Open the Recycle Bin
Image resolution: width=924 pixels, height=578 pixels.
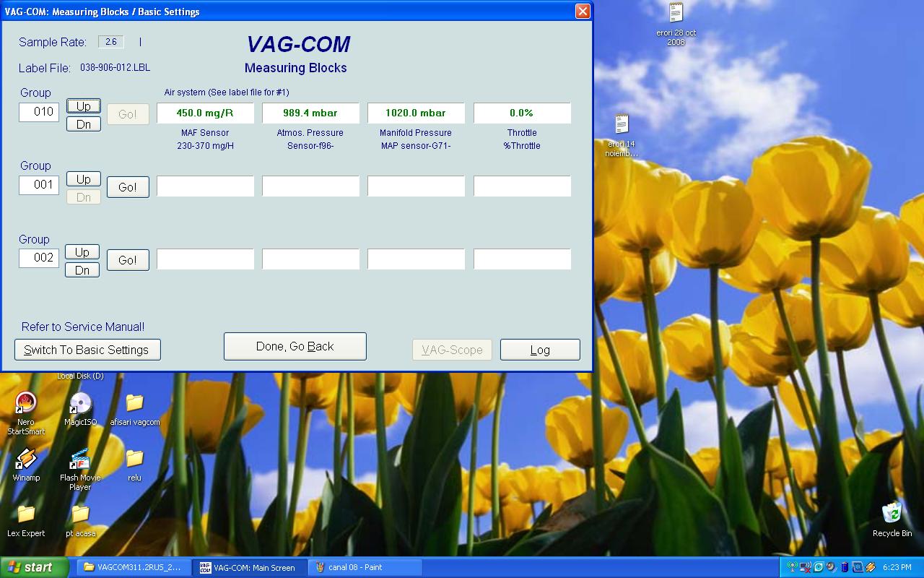(x=892, y=514)
